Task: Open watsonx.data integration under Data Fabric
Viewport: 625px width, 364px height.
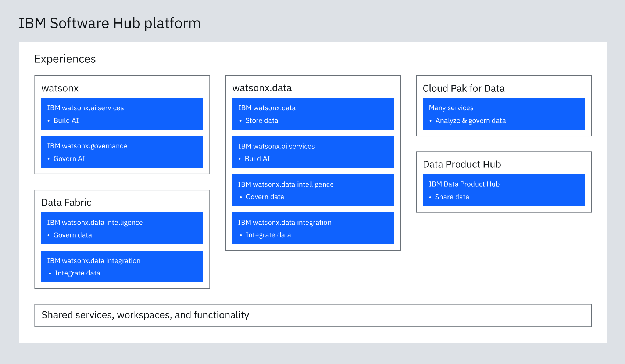Action: pyautogui.click(x=122, y=266)
